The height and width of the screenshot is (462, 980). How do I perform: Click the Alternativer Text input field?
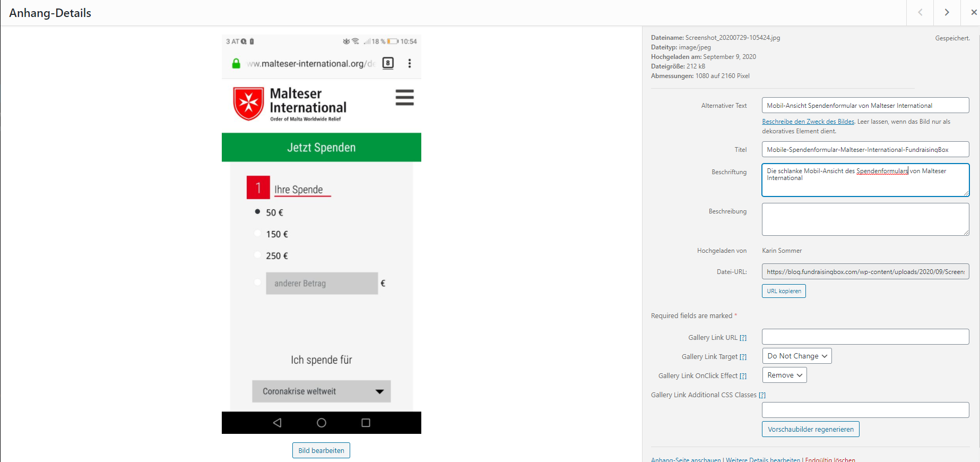[x=865, y=105]
